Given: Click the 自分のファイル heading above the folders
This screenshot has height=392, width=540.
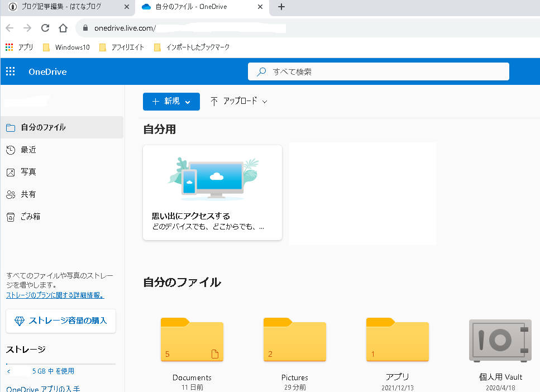Looking at the screenshot, I should (x=182, y=282).
